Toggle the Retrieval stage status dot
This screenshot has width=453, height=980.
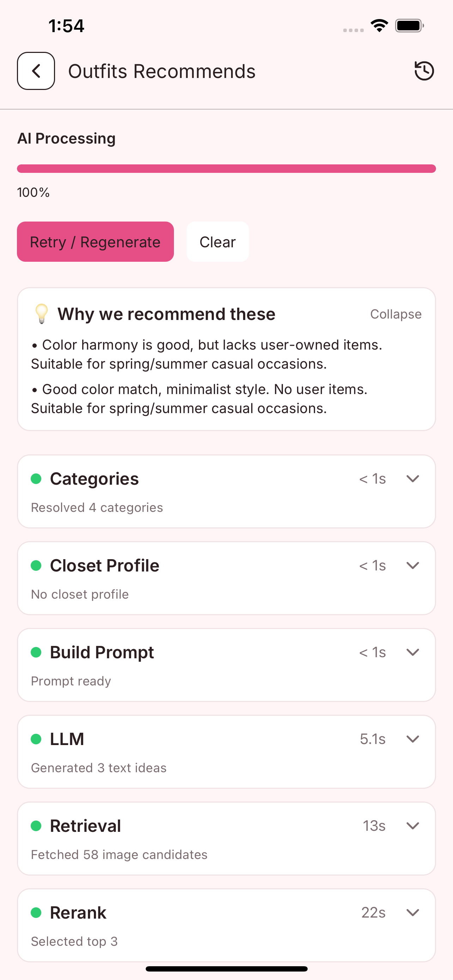pos(36,825)
